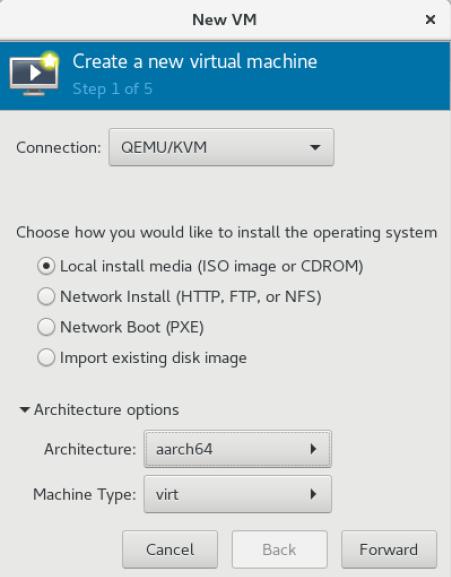Image resolution: width=451 pixels, height=577 pixels.
Task: Select Network Install (HTTP, FTP, NFS)
Action: pyautogui.click(x=46, y=296)
